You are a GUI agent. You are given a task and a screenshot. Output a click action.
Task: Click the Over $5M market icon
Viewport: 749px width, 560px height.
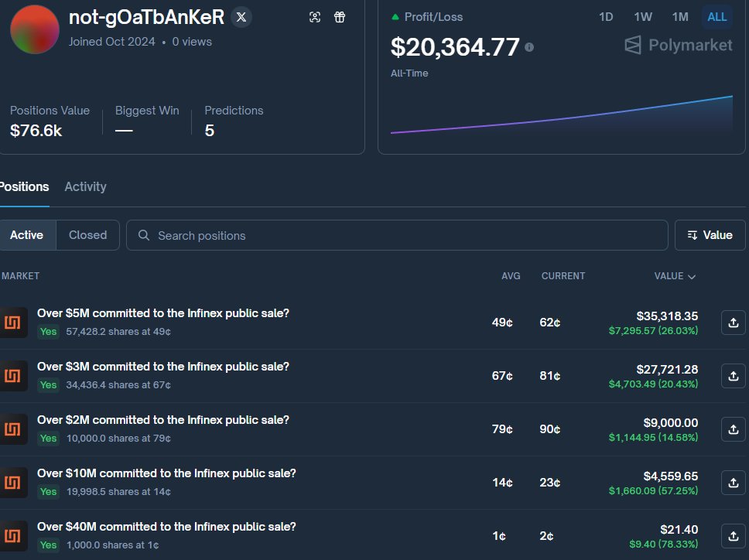pyautogui.click(x=13, y=323)
